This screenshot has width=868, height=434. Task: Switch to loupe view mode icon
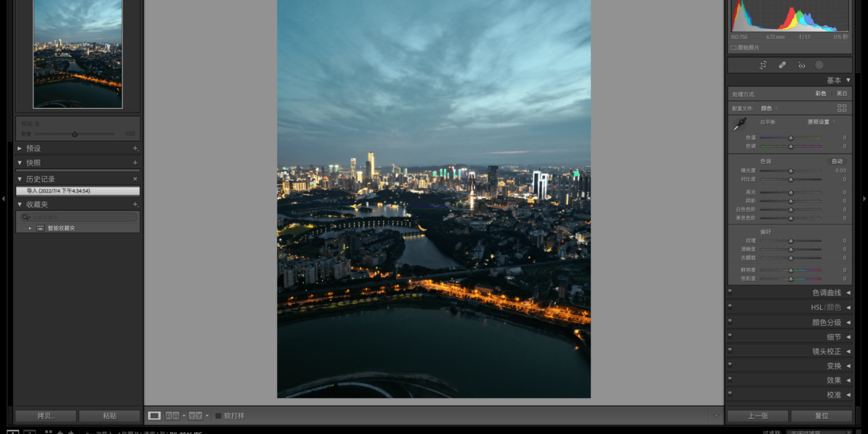point(155,416)
